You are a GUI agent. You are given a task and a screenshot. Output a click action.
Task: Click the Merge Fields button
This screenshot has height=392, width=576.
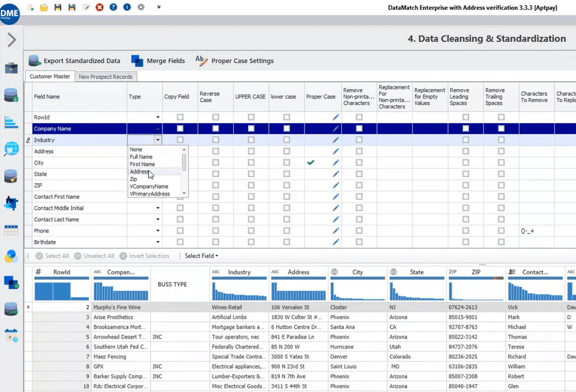click(158, 61)
